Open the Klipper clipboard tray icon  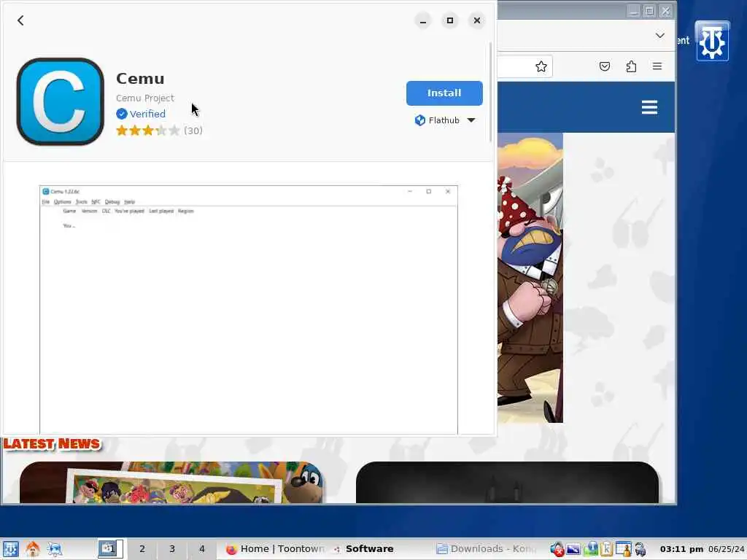pos(606,549)
